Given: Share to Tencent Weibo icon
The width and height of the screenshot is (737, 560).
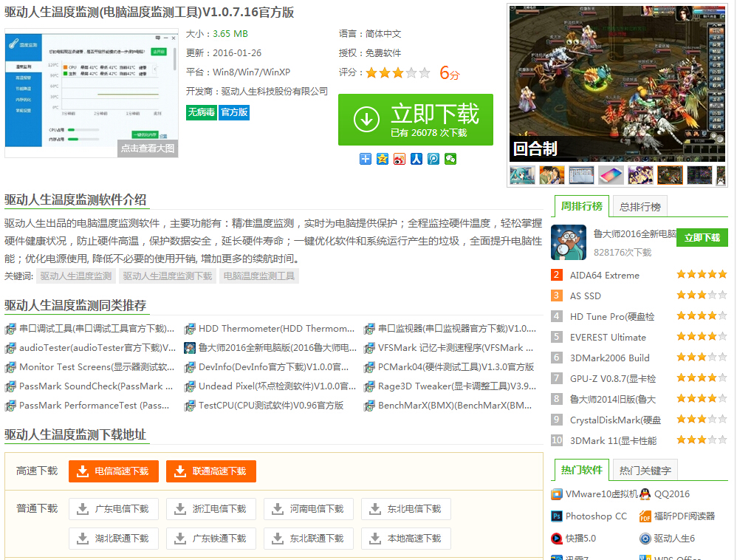Looking at the screenshot, I should pyautogui.click(x=433, y=159).
